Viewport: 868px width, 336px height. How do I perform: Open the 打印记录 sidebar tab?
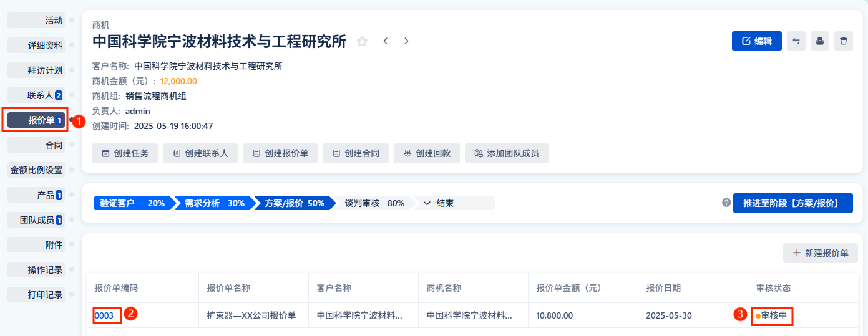pyautogui.click(x=36, y=294)
